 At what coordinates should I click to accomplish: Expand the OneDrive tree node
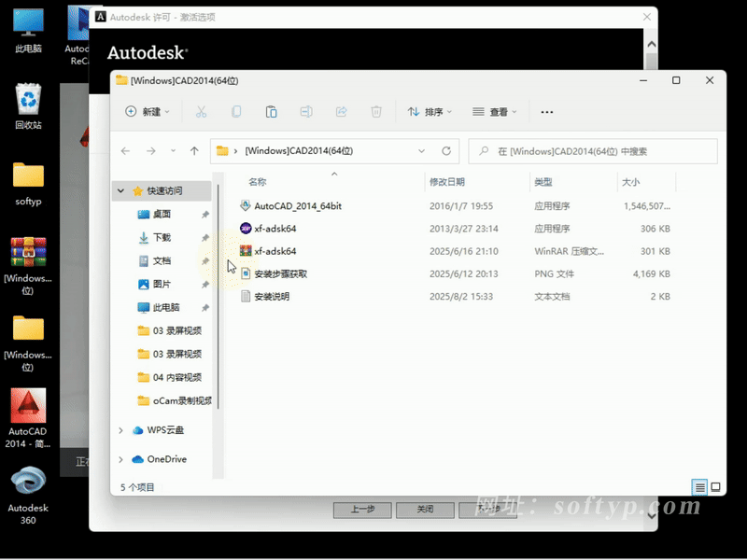(121, 459)
